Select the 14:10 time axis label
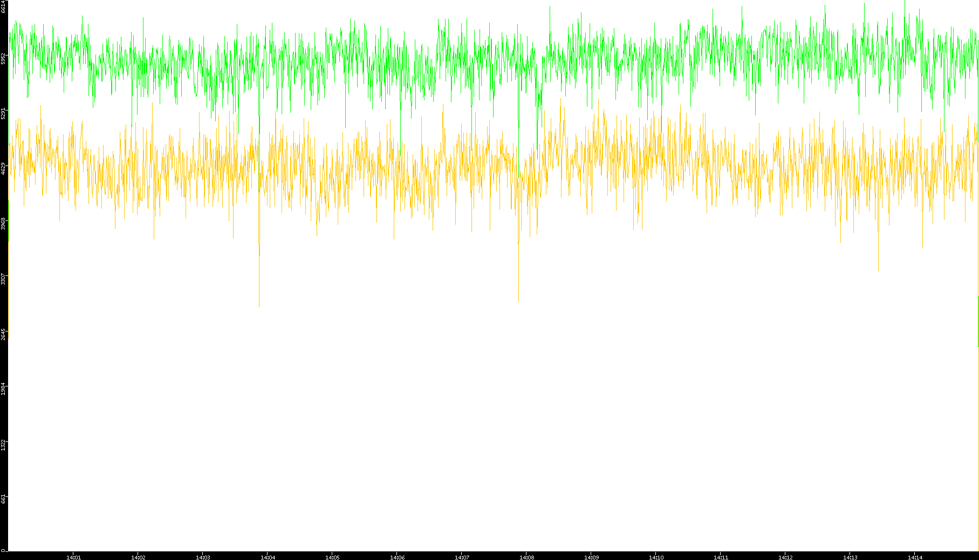Screen dimensions: 979x560 [656, 557]
